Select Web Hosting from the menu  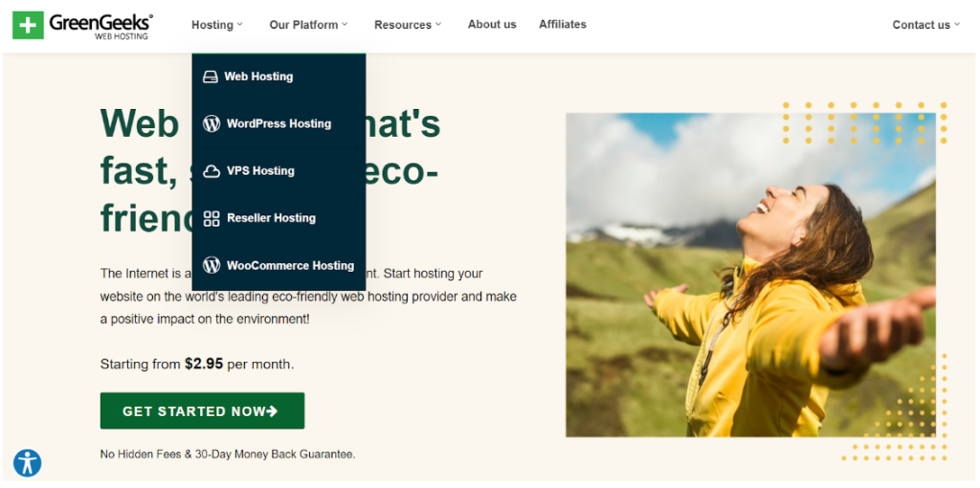pos(258,77)
